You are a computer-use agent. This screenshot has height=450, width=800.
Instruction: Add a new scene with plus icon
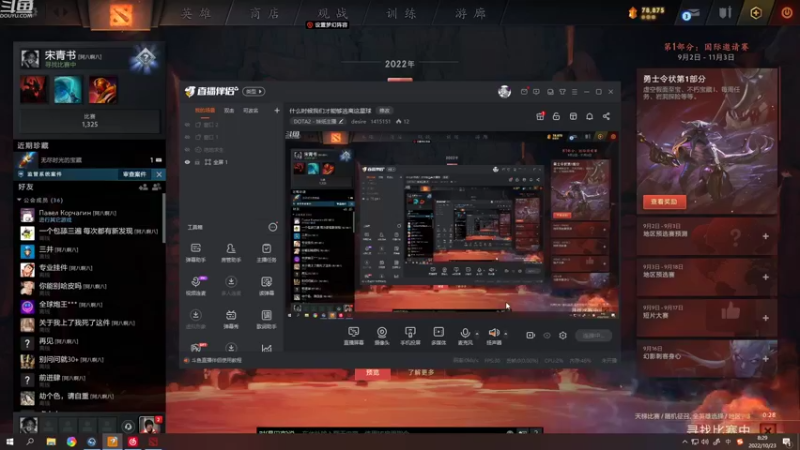click(x=277, y=110)
